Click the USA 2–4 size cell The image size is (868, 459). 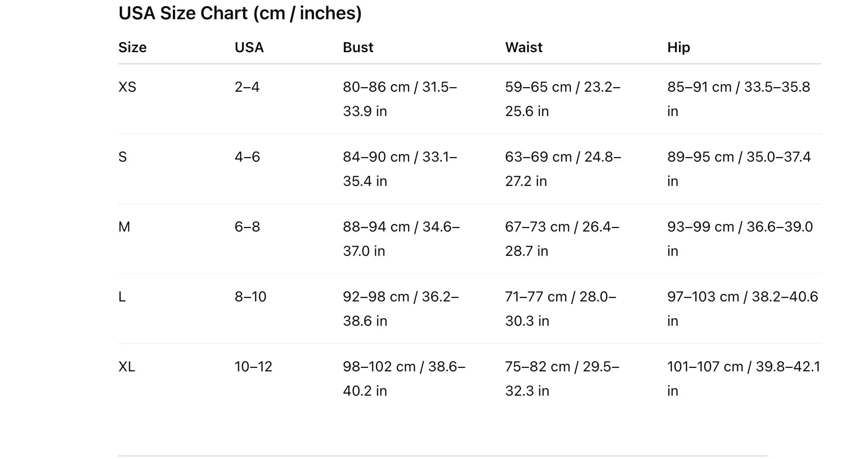click(x=247, y=87)
